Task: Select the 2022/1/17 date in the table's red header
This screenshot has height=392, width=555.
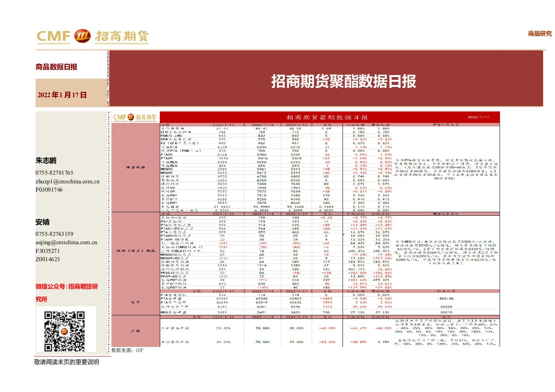Action: click(x=478, y=117)
